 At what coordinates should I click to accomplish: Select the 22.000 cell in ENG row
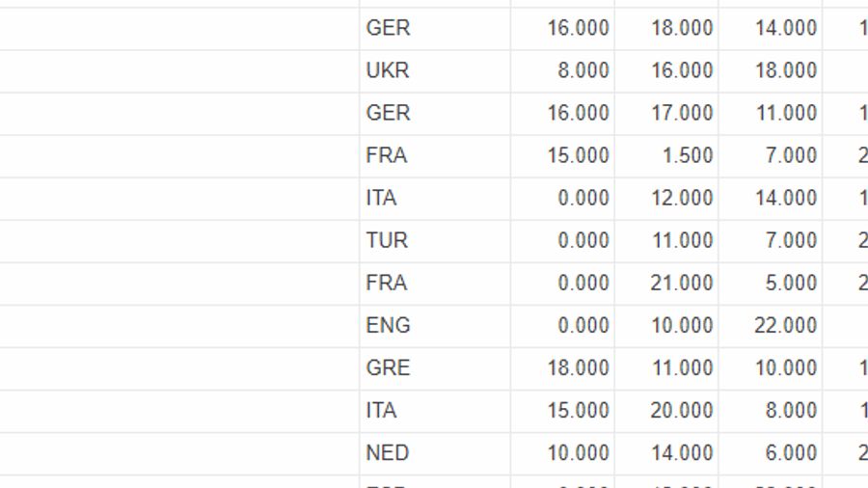[771, 326]
